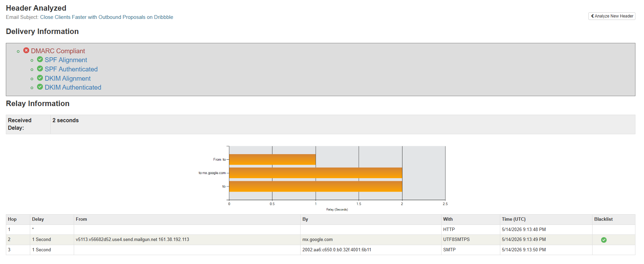Click the Relay (Seconds) axis label

337,209
